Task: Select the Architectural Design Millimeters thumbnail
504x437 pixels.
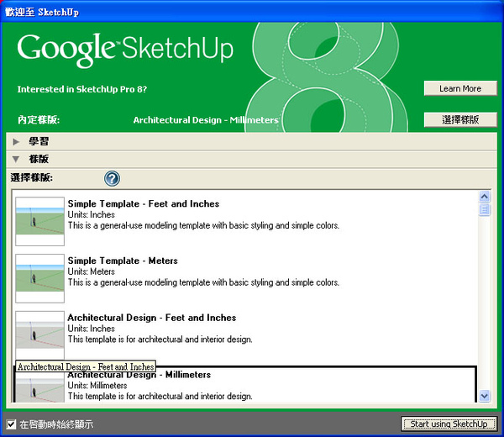Action: [39, 386]
